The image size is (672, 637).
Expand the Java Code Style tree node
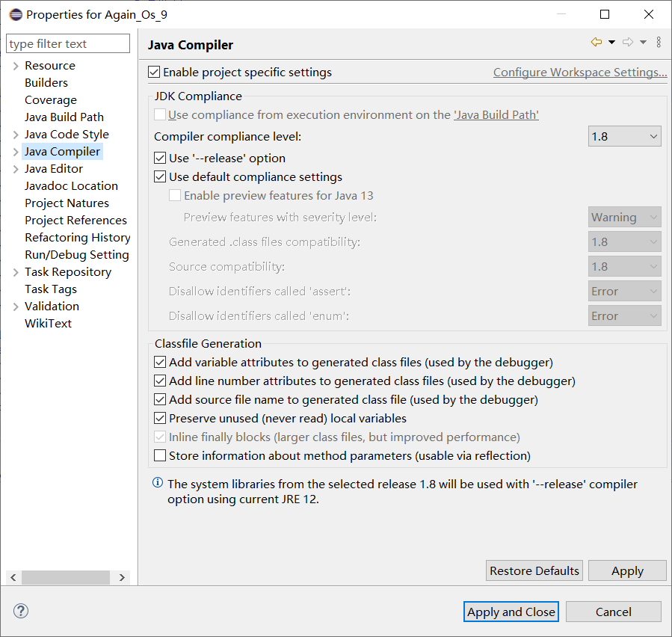[16, 135]
